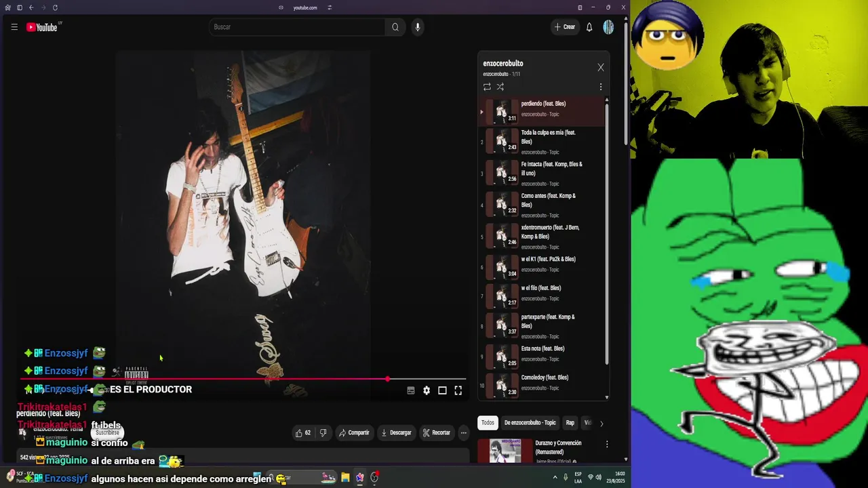Open volume speaker tray icon
868x488 pixels.
[599, 478]
